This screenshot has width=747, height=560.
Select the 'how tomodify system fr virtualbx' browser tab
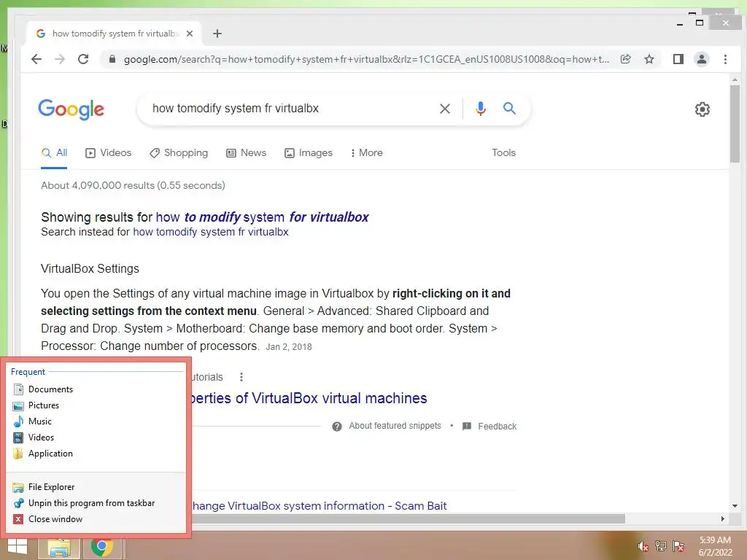[115, 34]
